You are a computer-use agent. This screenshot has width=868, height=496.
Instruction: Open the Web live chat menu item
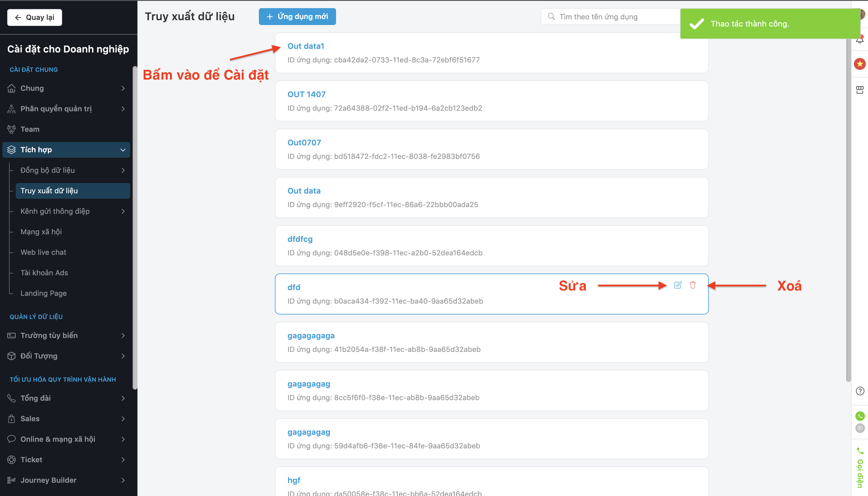click(x=43, y=252)
